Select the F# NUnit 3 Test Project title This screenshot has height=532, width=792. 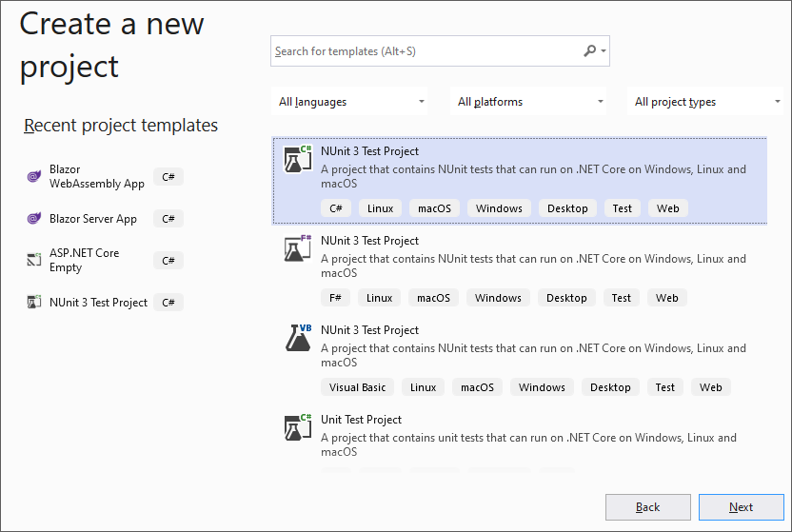coord(369,240)
